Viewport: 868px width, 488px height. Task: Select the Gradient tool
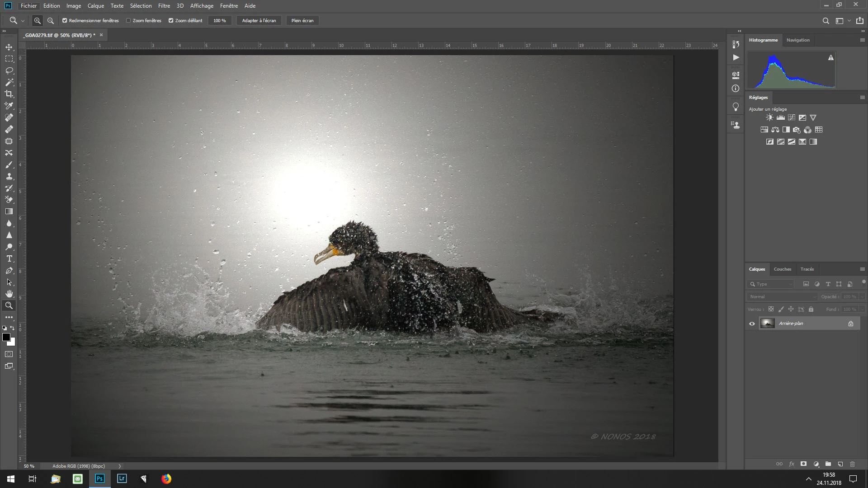[9, 211]
